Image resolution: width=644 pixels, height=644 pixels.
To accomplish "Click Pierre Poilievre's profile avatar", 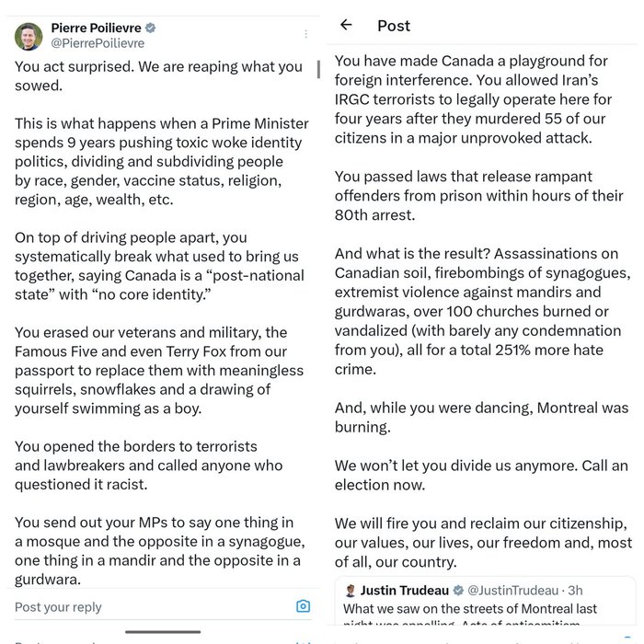I will tap(29, 37).
